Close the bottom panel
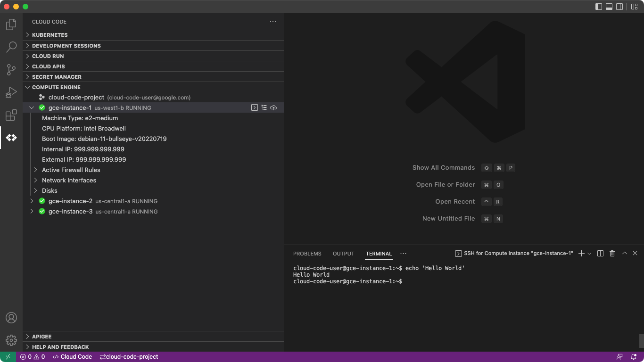The image size is (644, 362). point(635,254)
